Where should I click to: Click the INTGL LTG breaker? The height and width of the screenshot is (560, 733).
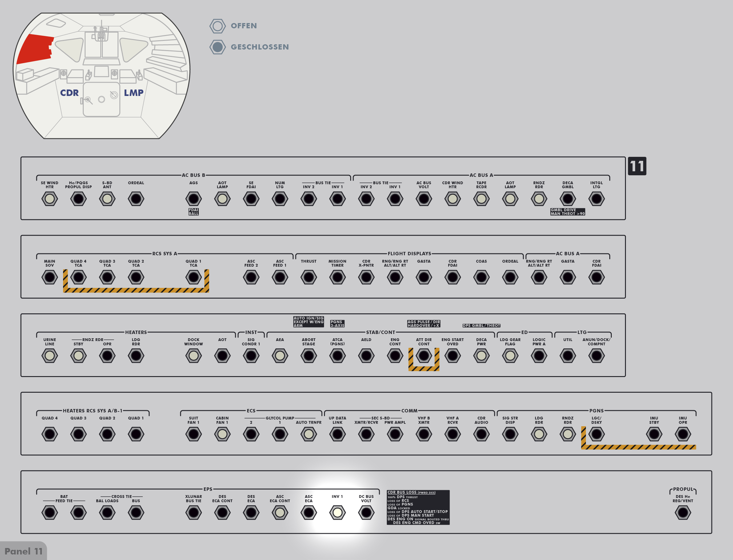[596, 199]
